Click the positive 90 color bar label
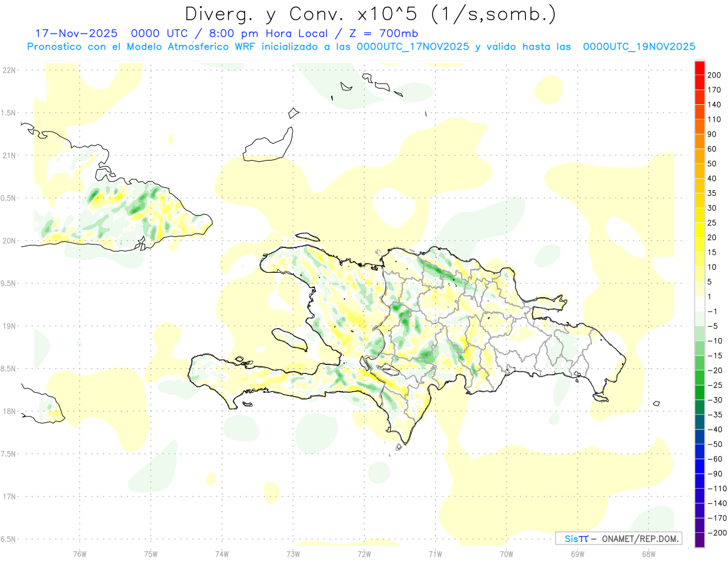728x562 pixels. click(712, 134)
